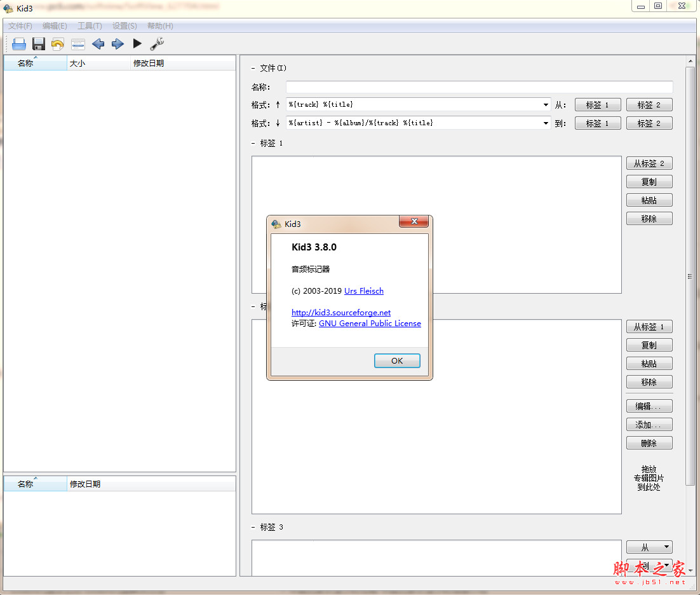The image size is (700, 595).
Task: Collapse the 标签 1 section
Action: click(x=253, y=143)
